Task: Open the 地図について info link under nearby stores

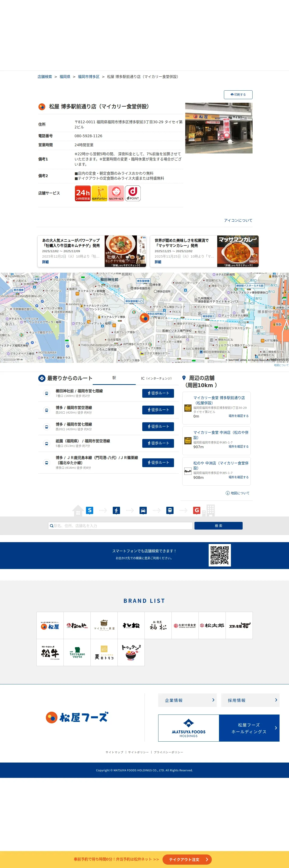Action: [237, 493]
